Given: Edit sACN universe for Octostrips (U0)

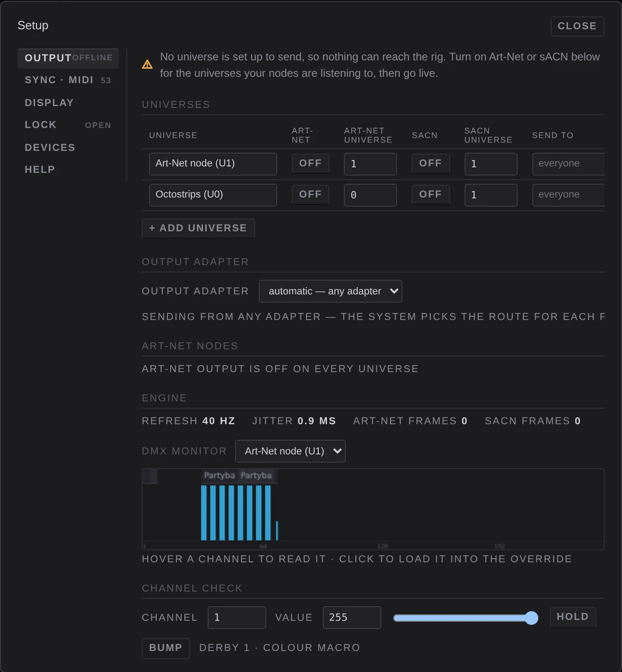Looking at the screenshot, I should (491, 195).
